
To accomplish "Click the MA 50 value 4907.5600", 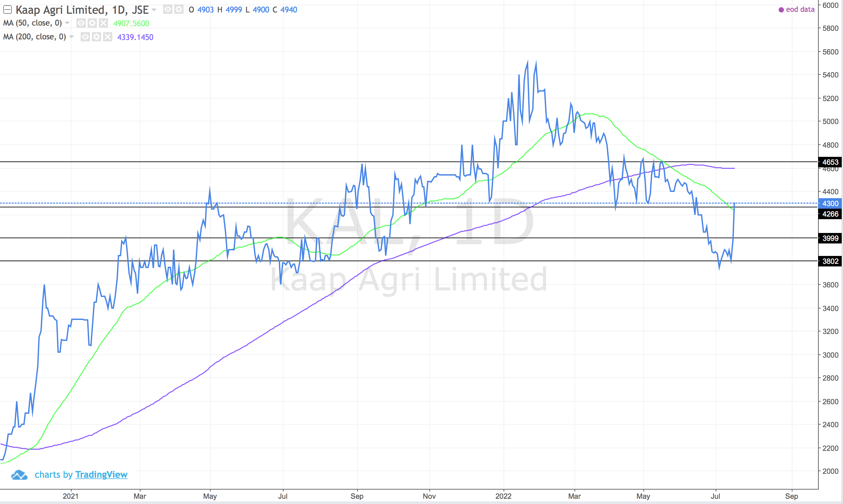I will [131, 23].
